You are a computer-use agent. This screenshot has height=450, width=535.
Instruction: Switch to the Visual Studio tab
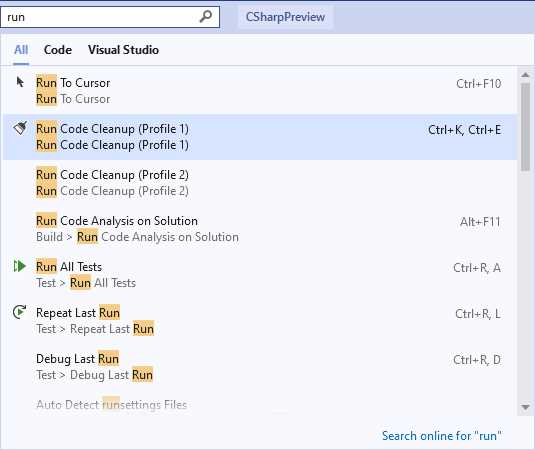[123, 50]
